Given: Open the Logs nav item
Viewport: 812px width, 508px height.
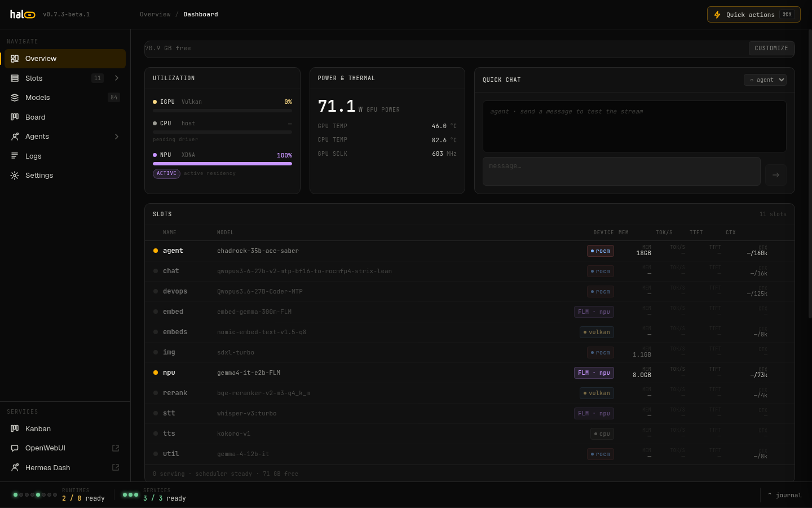Looking at the screenshot, I should (65, 156).
